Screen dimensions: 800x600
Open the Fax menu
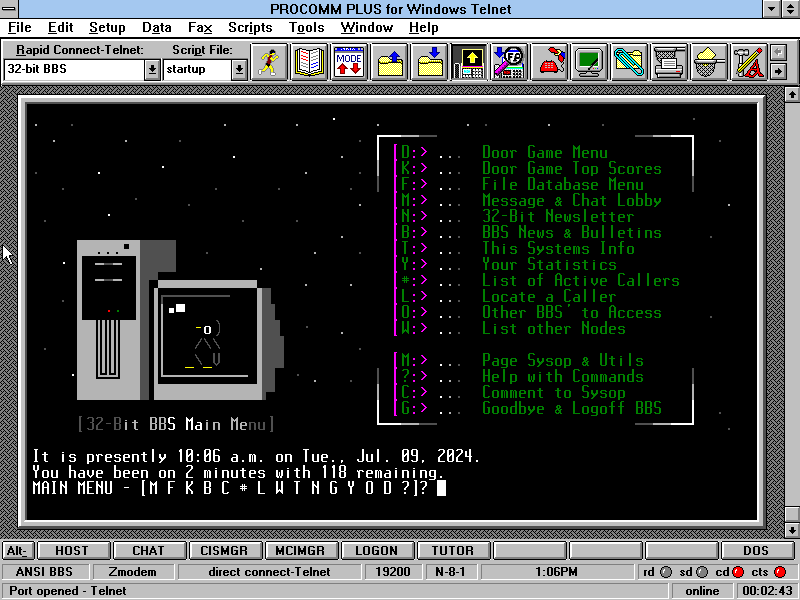[200, 28]
